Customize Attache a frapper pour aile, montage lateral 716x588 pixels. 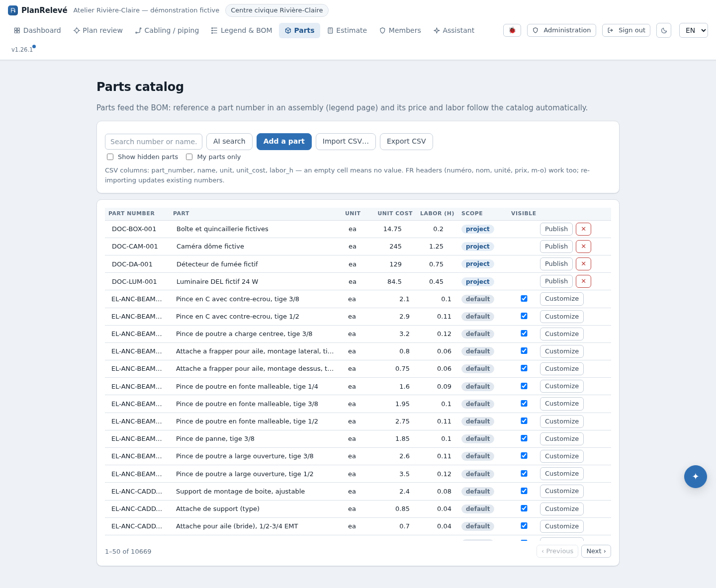pos(562,351)
